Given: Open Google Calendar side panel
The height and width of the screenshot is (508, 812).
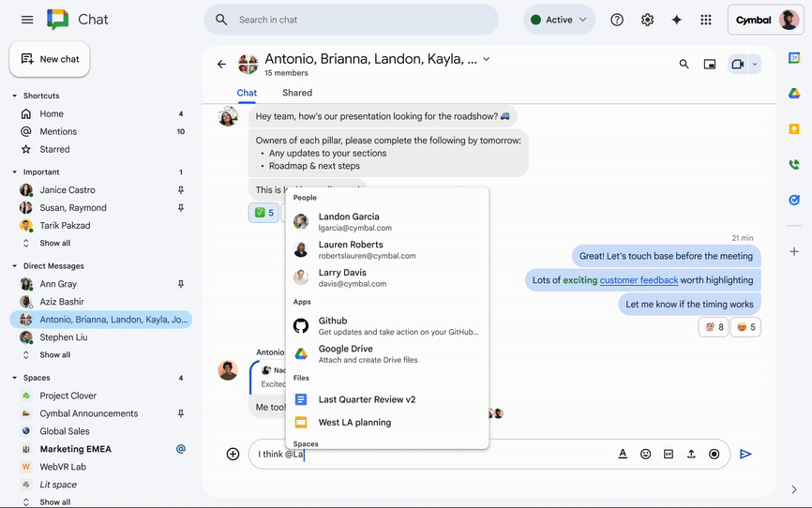Looking at the screenshot, I should 794,58.
